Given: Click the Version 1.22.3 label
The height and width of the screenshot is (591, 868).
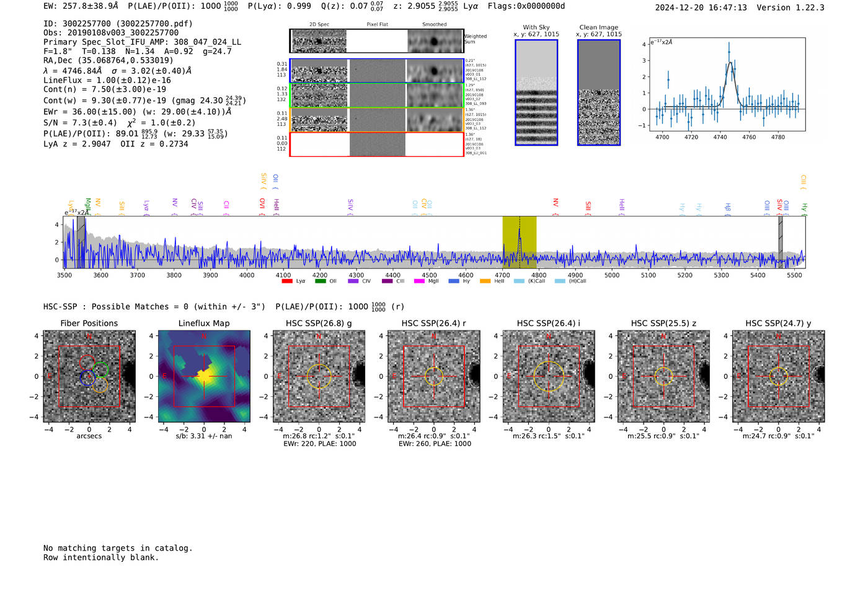Looking at the screenshot, I should (790, 7).
